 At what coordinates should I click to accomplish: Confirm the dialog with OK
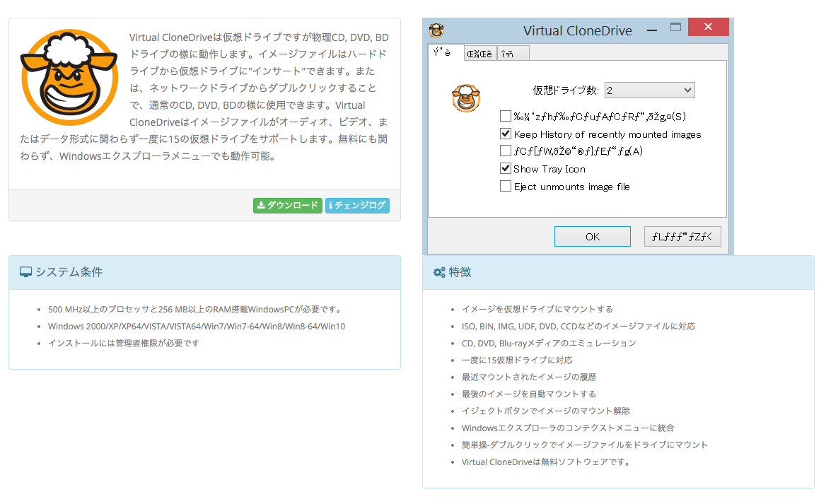coord(593,237)
